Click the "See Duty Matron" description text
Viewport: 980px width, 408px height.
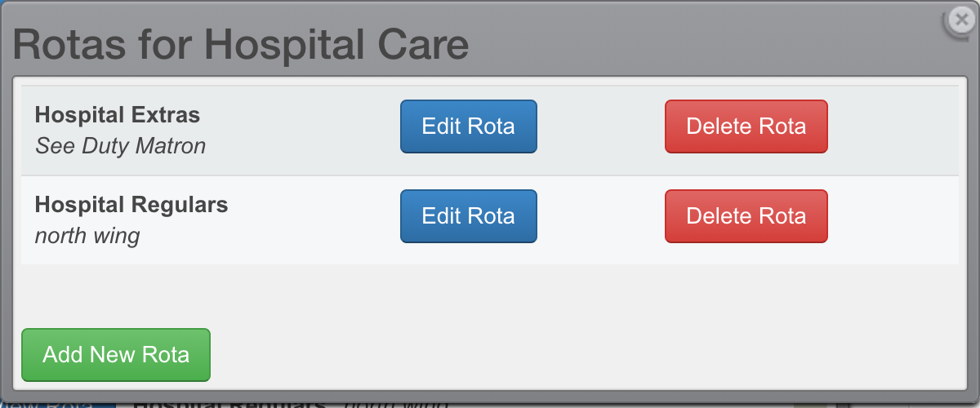pyautogui.click(x=120, y=146)
